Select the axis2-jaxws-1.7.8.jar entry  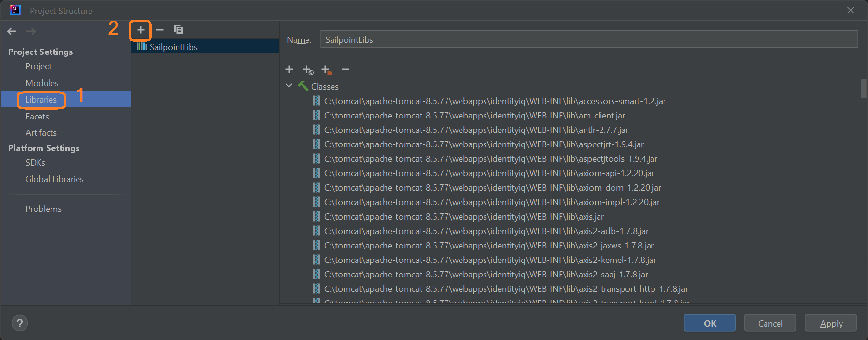click(x=489, y=246)
